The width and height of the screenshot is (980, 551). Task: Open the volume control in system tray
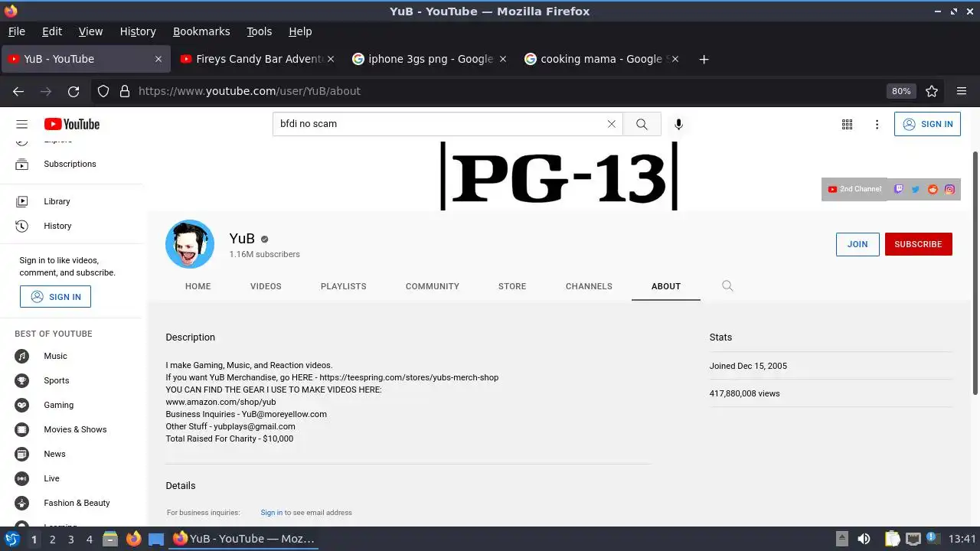click(x=864, y=539)
